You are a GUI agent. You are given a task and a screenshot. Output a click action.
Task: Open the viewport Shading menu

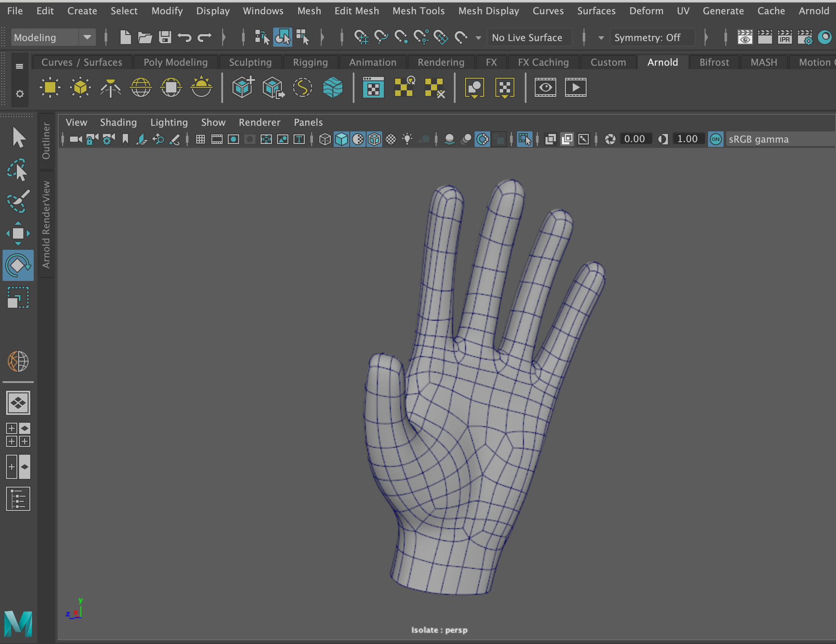(x=118, y=122)
